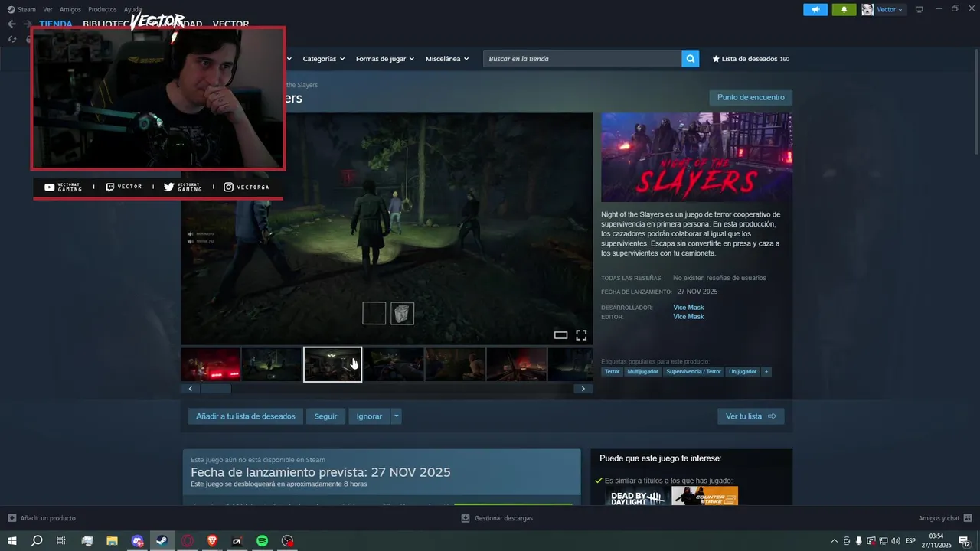The image size is (980, 551).
Task: Open Brave browser from the taskbar
Action: pyautogui.click(x=212, y=541)
